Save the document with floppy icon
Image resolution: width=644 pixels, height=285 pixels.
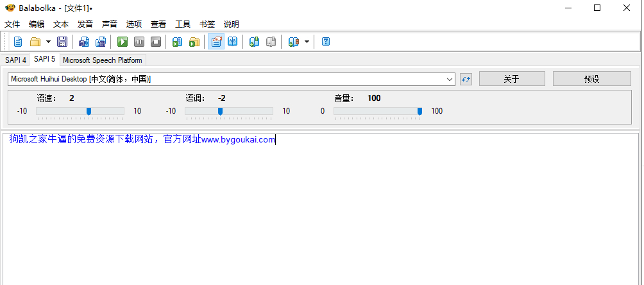tap(62, 42)
